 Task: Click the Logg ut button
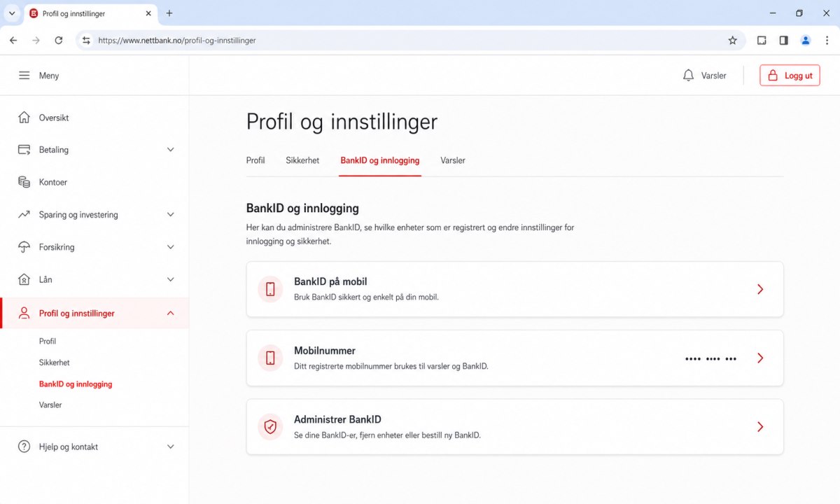[790, 76]
